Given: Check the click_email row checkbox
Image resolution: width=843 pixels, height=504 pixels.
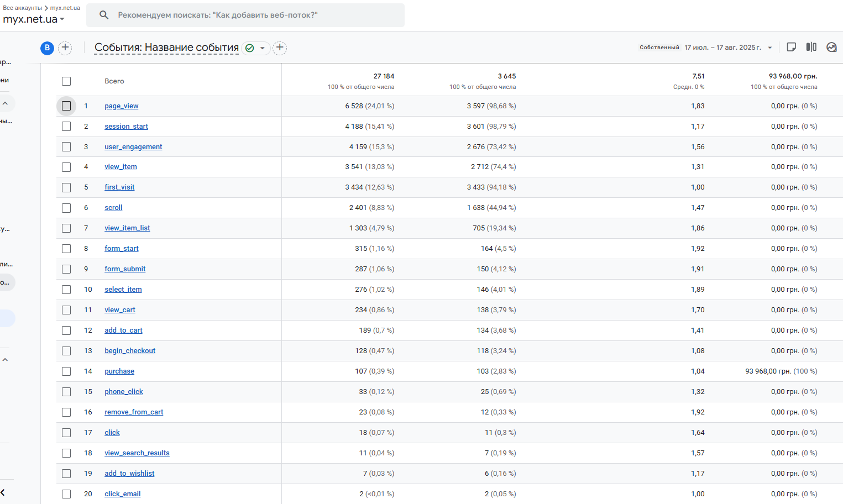Looking at the screenshot, I should click(66, 494).
